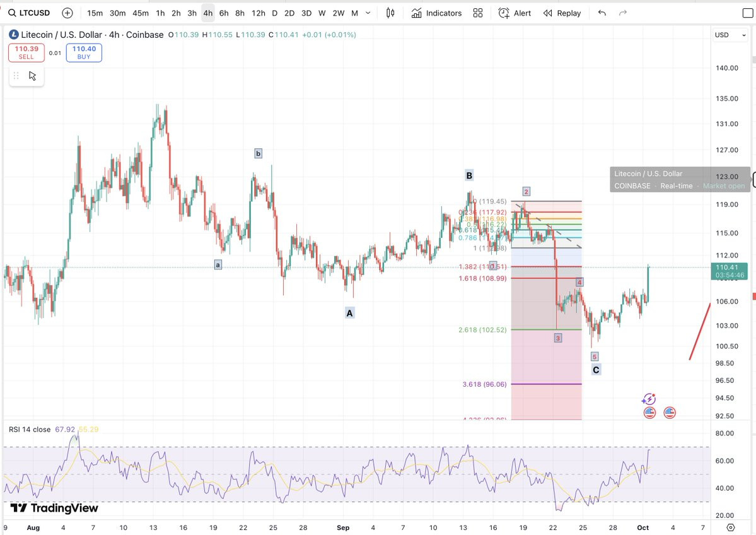Click RSI 14 close indicator label
The image size is (756, 535).
[30, 430]
